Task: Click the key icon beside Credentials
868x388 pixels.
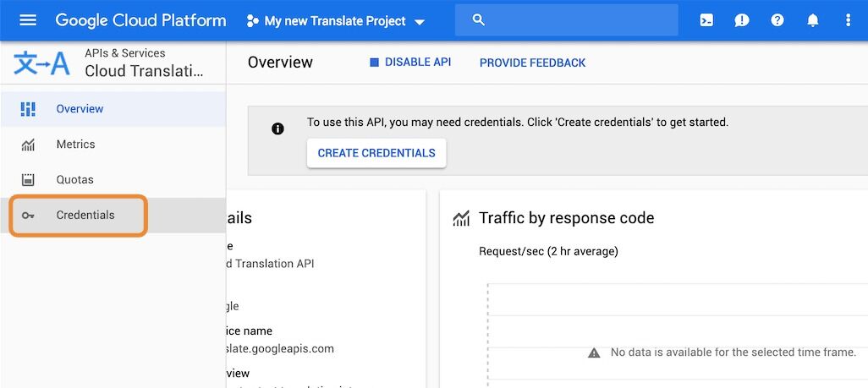Action: (28, 216)
